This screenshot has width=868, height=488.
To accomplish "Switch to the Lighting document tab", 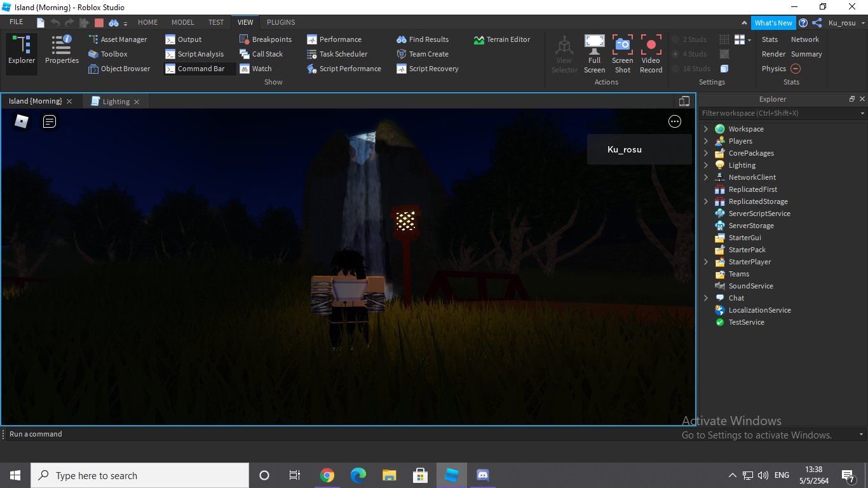I will (x=116, y=101).
